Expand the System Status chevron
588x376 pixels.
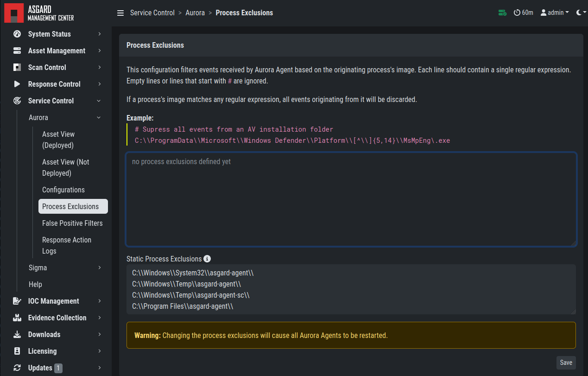pyautogui.click(x=99, y=34)
